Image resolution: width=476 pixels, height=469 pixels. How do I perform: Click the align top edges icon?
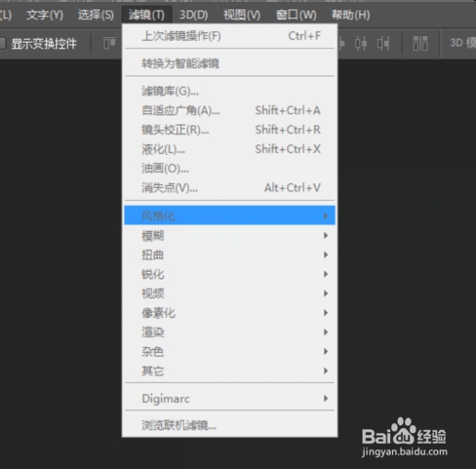[109, 43]
